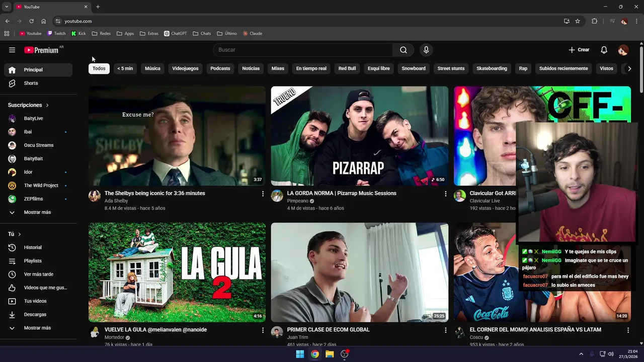Open Ver más tarde list
This screenshot has height=362, width=644.
[x=38, y=274]
